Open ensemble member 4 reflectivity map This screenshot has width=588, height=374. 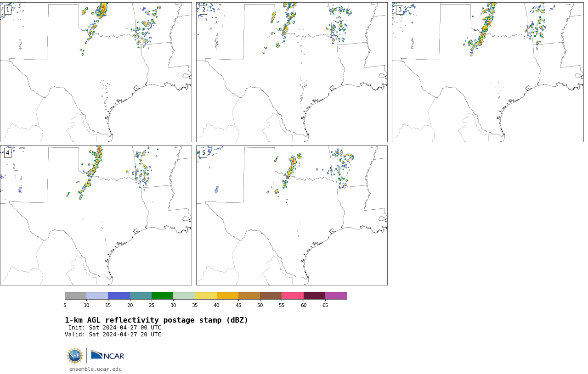point(96,215)
